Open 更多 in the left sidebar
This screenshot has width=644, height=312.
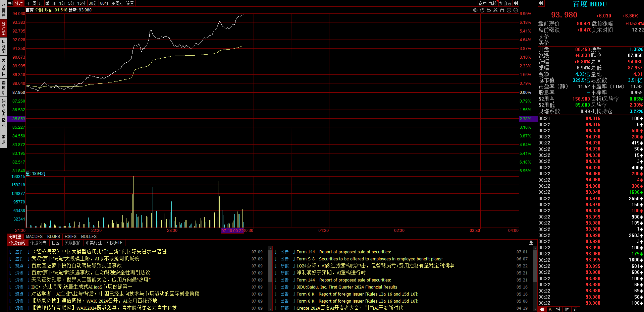point(3,139)
